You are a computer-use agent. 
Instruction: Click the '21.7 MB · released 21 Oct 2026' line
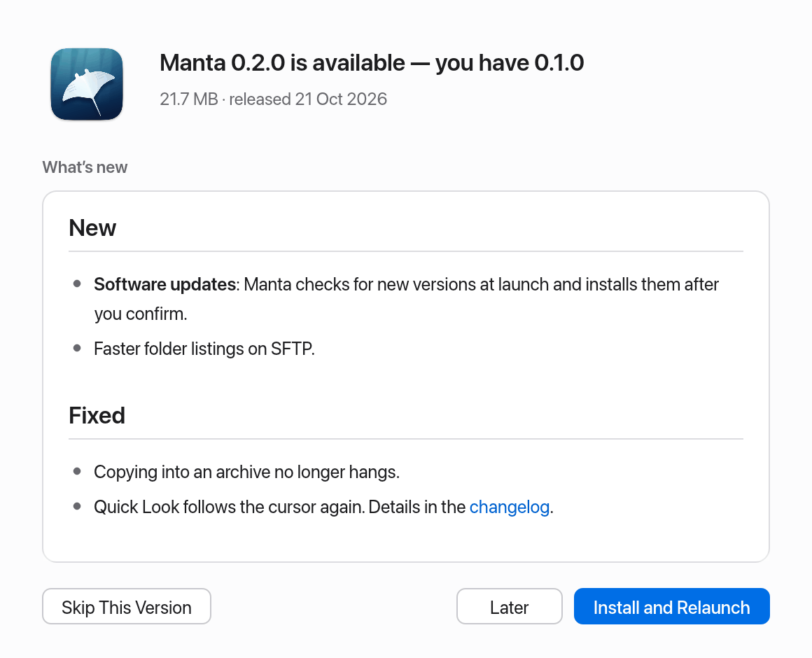(x=273, y=99)
